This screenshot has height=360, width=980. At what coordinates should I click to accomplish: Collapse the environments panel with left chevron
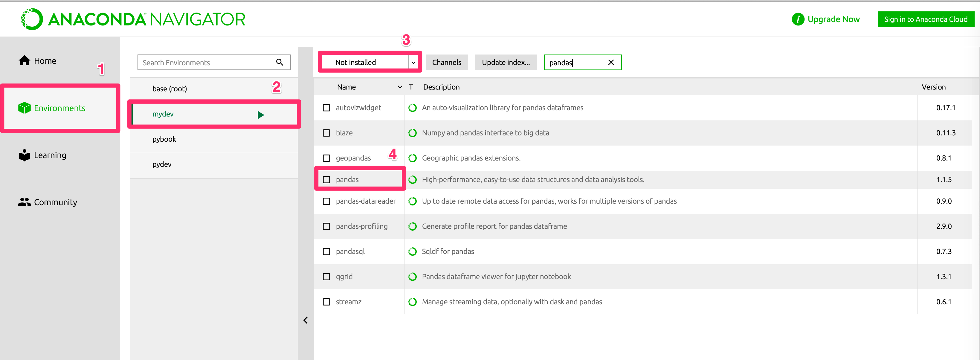coord(306,320)
